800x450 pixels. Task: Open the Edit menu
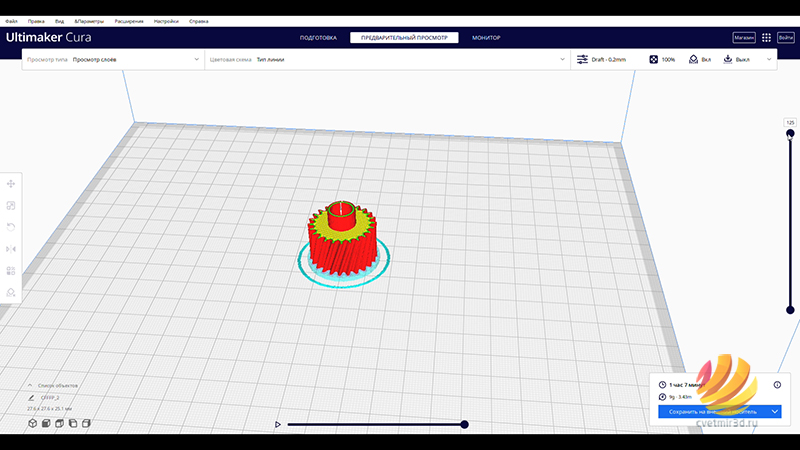coord(36,21)
